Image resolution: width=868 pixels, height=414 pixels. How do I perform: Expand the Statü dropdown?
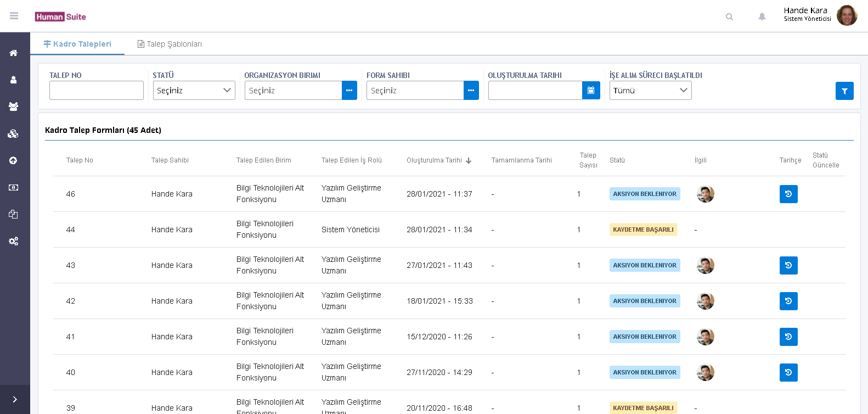[194, 91]
